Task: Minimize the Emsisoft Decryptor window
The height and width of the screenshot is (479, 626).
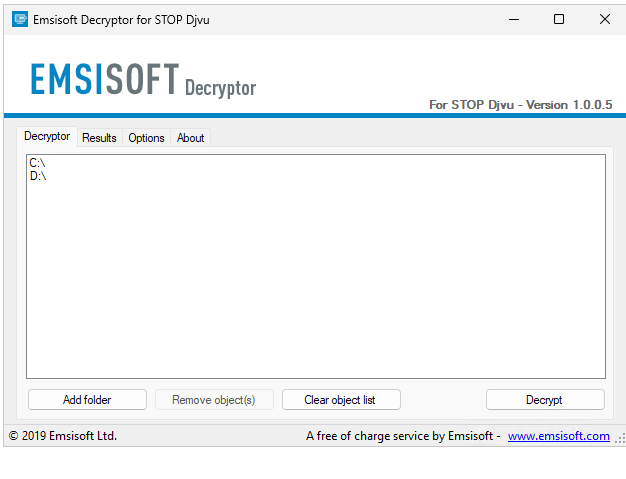Action: pyautogui.click(x=513, y=19)
